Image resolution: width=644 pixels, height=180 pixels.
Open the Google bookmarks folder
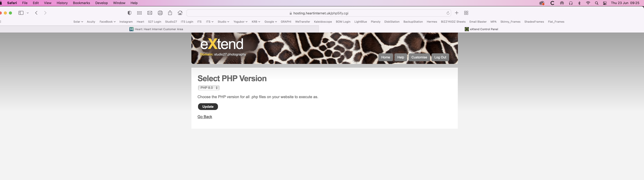click(271, 22)
